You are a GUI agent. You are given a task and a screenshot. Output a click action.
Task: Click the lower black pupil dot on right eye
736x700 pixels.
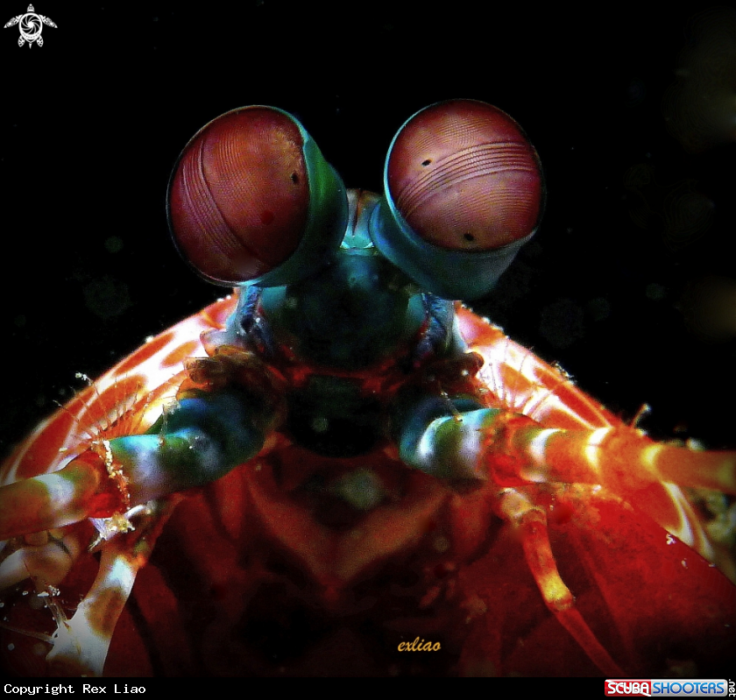click(469, 237)
